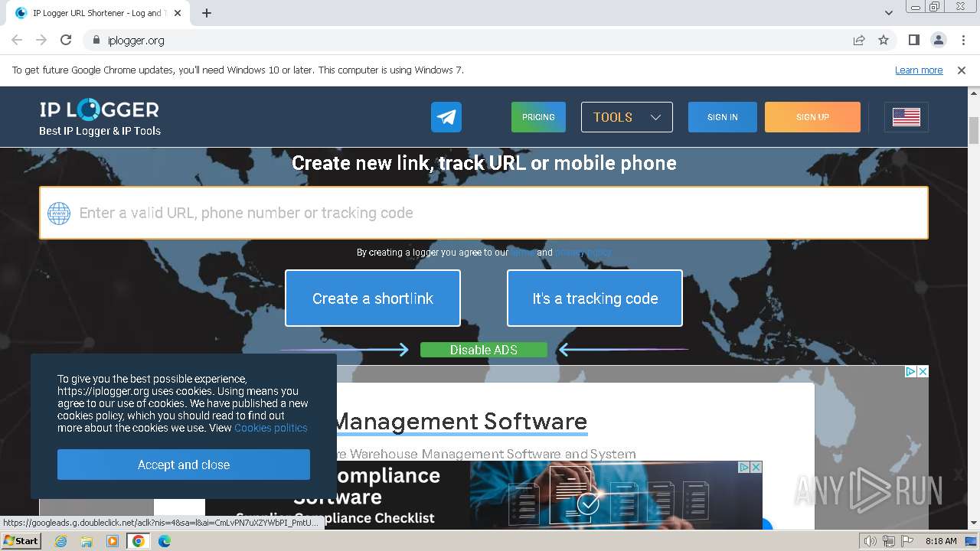Click the SIGN UP button

click(x=812, y=117)
